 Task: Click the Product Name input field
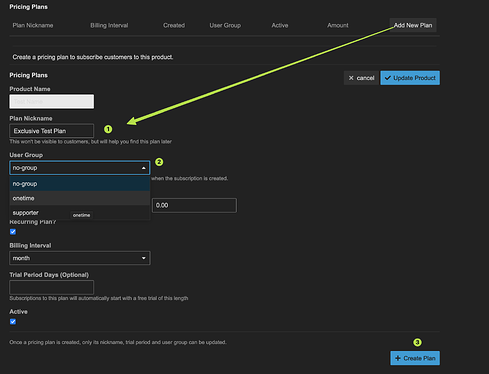[x=52, y=101]
